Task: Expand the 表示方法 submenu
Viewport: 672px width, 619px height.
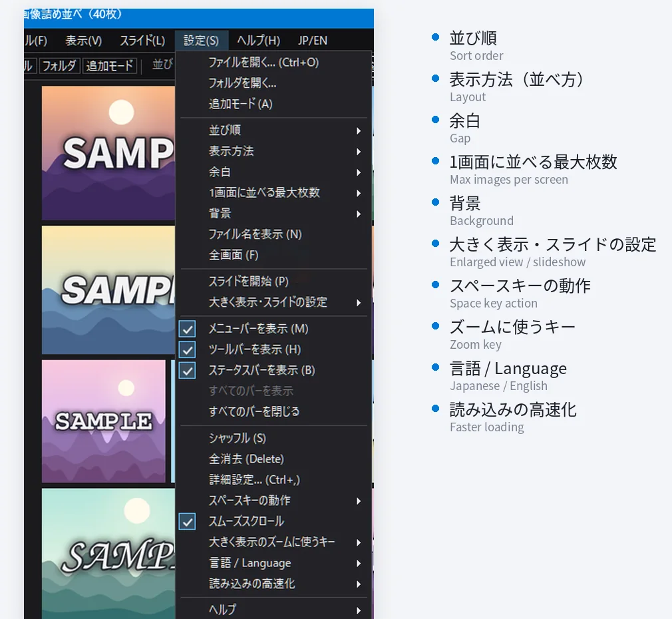Action: click(273, 151)
